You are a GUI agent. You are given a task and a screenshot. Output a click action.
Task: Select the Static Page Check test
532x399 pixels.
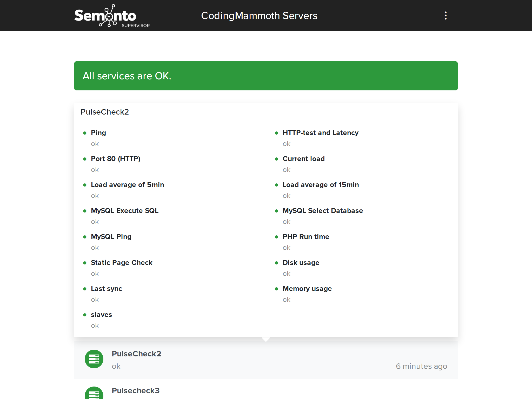(x=122, y=263)
